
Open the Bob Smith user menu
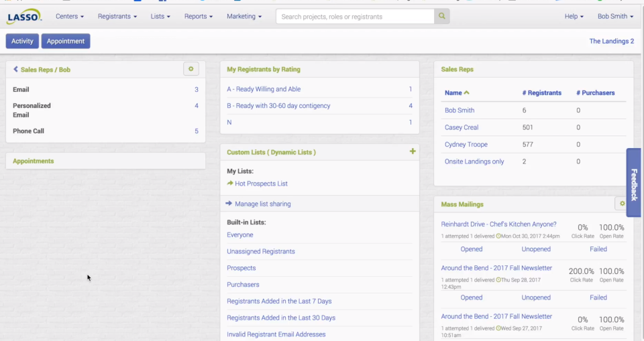(x=615, y=17)
